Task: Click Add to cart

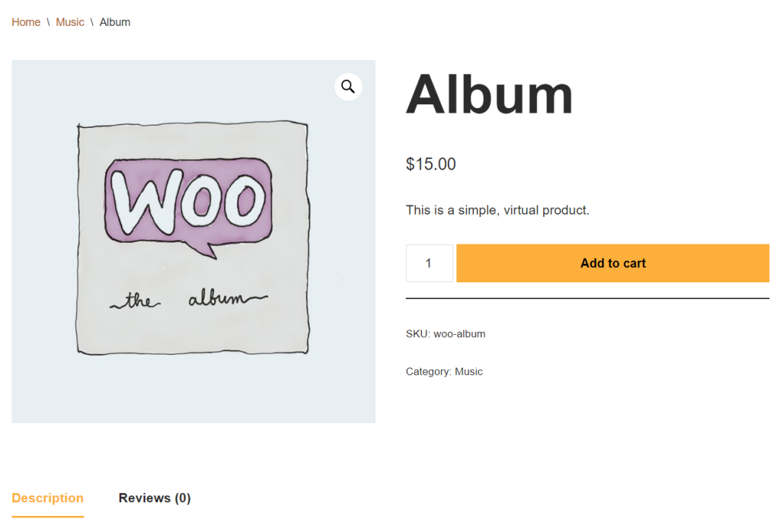Action: click(612, 263)
